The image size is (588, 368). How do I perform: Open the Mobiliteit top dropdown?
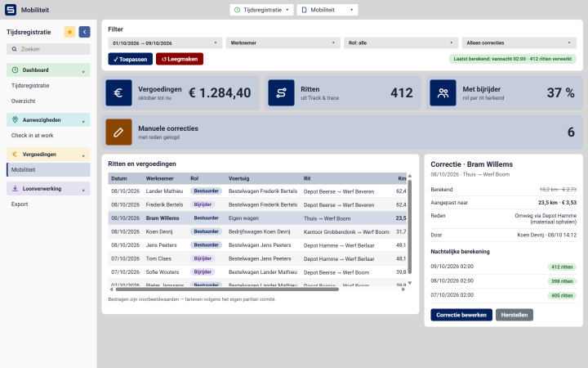pos(327,10)
